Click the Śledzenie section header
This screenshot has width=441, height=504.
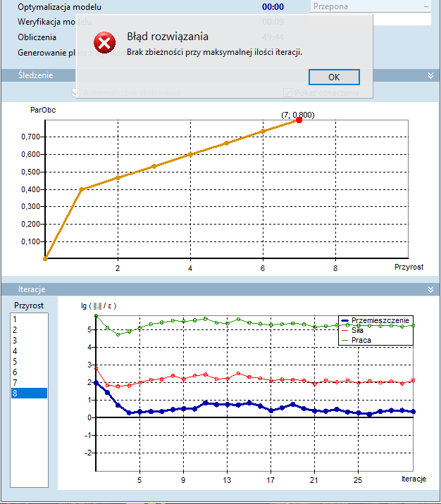coord(35,75)
